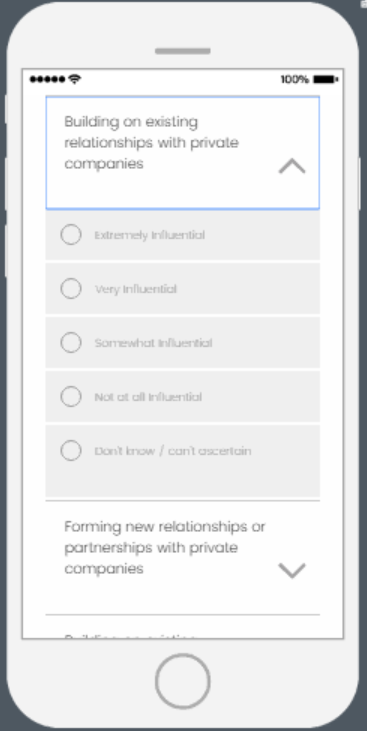Click the Not at all Influential label

pyautogui.click(x=148, y=397)
